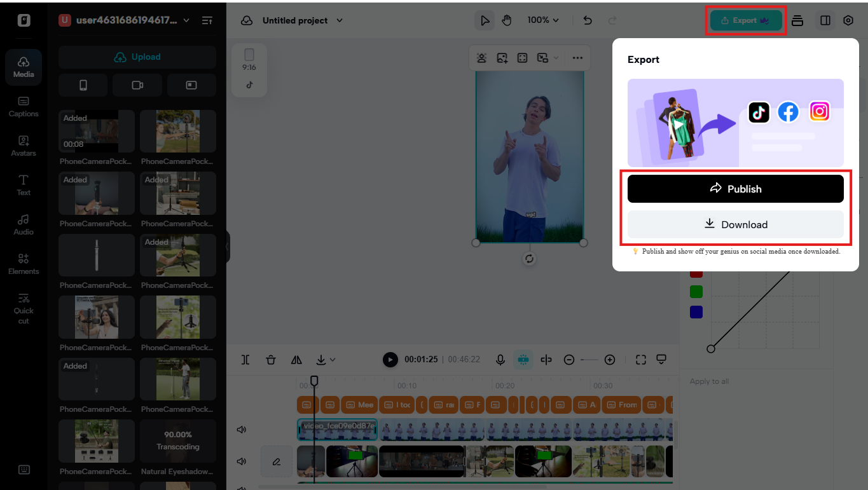
Task: Open the auto captions AI tool above timeline
Action: (x=523, y=359)
